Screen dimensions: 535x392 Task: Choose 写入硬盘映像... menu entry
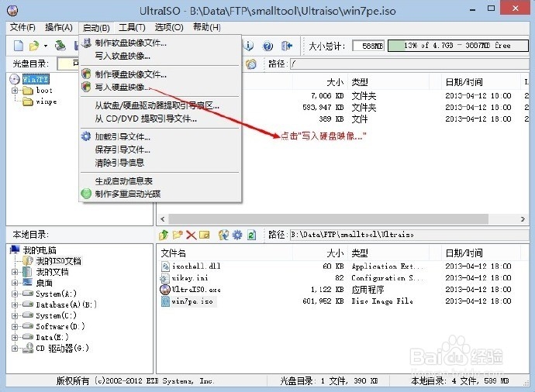click(160, 88)
